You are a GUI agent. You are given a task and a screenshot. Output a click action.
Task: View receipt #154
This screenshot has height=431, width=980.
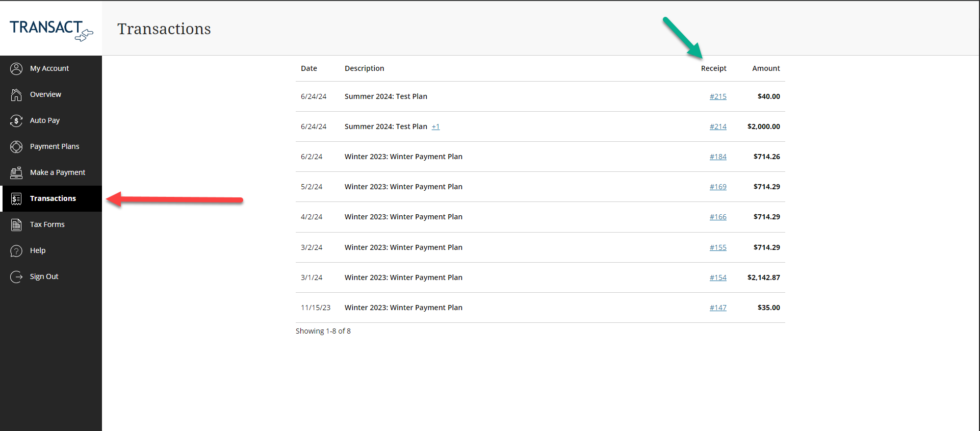click(x=718, y=277)
